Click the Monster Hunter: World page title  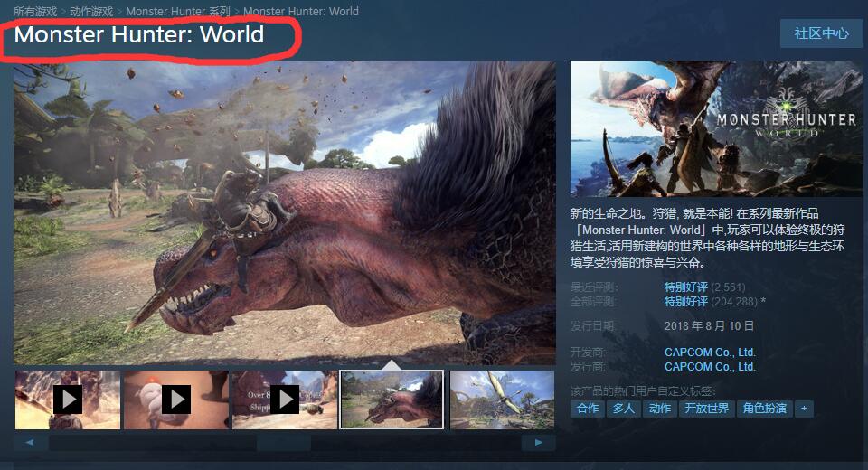[x=139, y=35]
